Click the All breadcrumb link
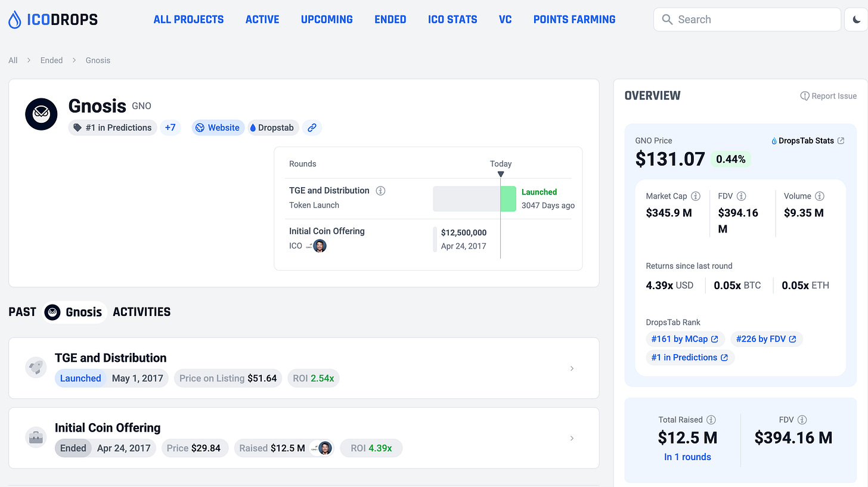 point(13,60)
